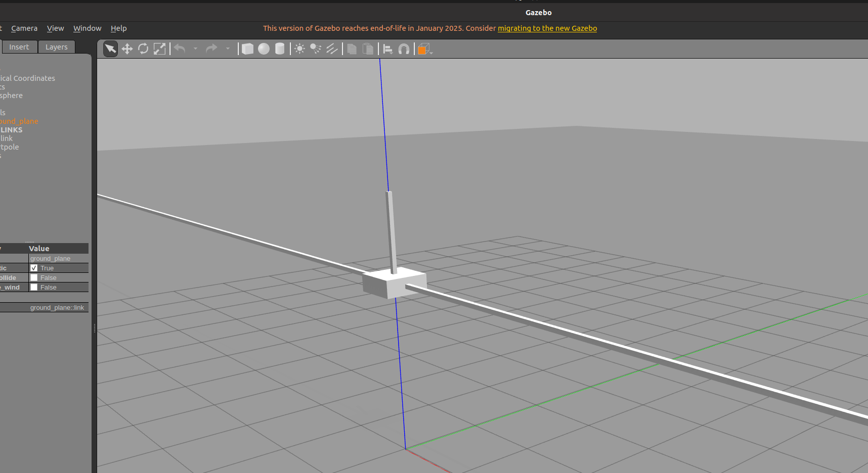Add a spot light
This screenshot has height=473, width=868.
coord(316,49)
